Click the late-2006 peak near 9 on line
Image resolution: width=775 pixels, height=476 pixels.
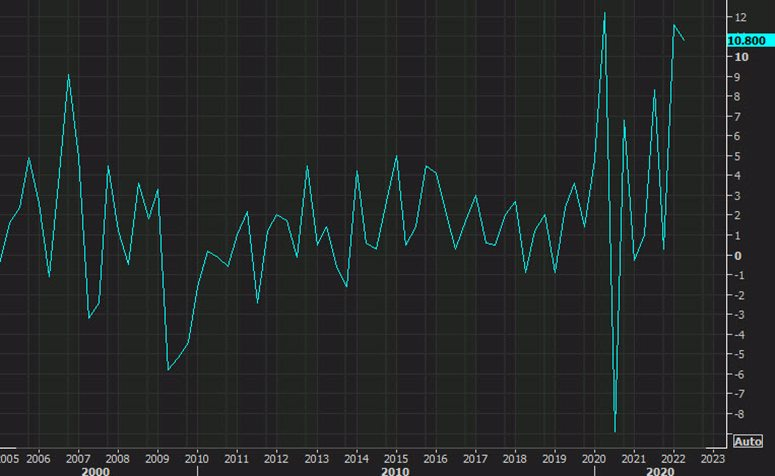(68, 75)
